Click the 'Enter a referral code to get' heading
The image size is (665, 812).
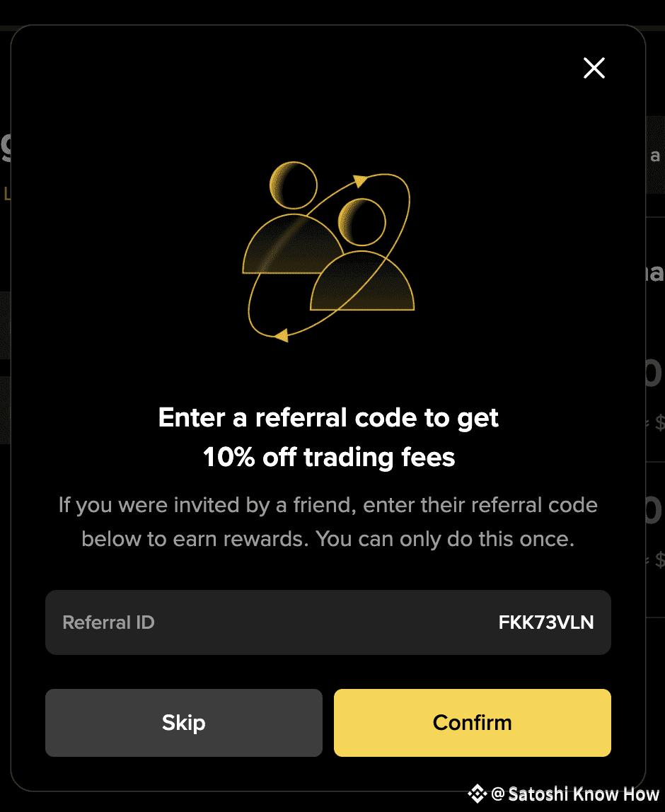[328, 418]
